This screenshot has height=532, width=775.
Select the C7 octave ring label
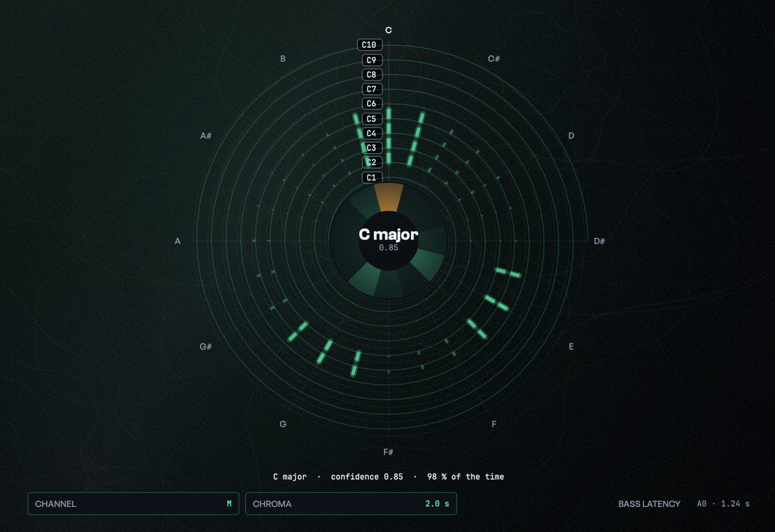click(x=371, y=89)
